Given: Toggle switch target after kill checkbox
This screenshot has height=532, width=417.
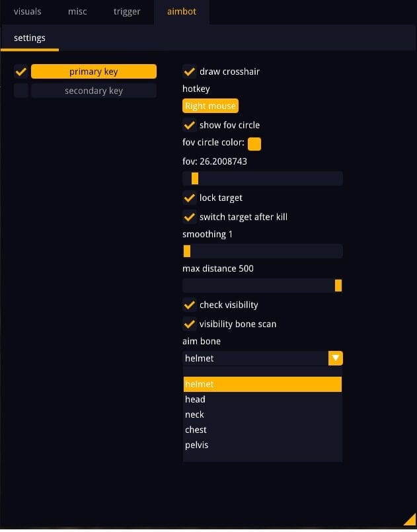Looking at the screenshot, I should point(189,217).
